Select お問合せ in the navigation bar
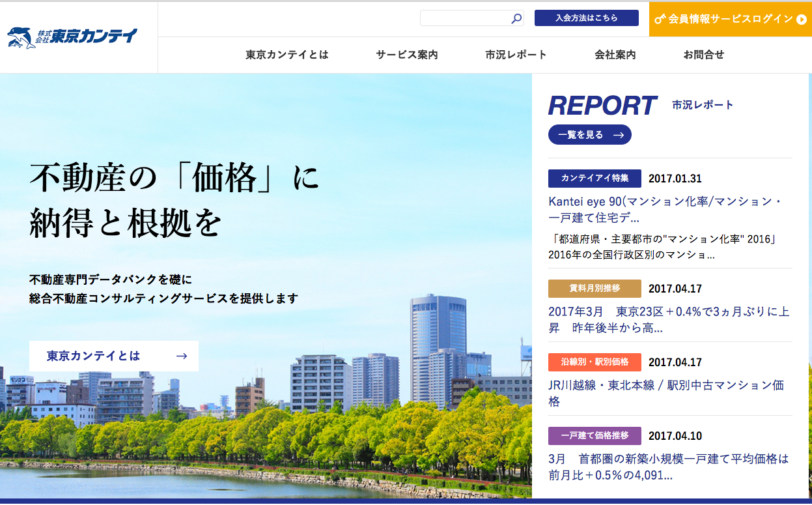 pos(703,55)
